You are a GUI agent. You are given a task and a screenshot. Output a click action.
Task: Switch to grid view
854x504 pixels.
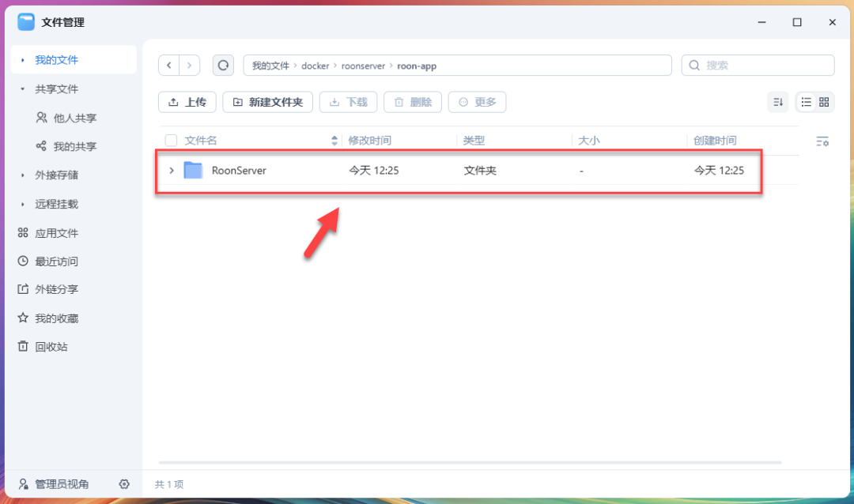(x=824, y=102)
